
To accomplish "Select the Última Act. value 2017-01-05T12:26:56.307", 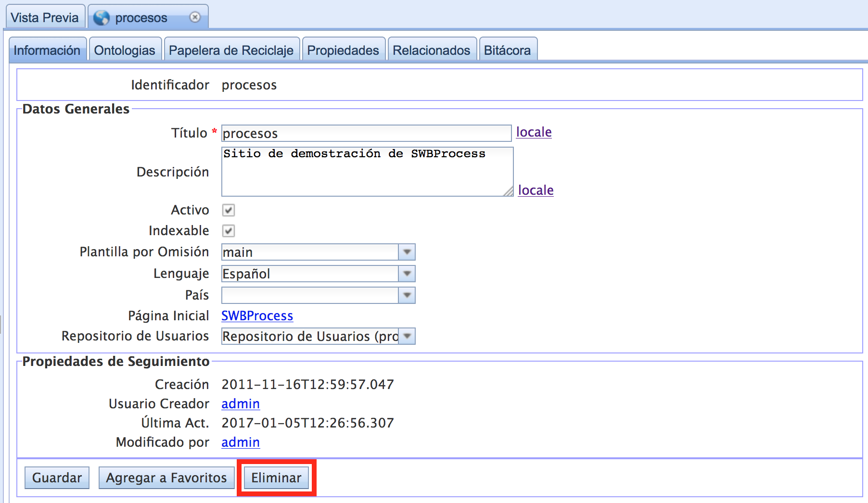I will tap(308, 423).
